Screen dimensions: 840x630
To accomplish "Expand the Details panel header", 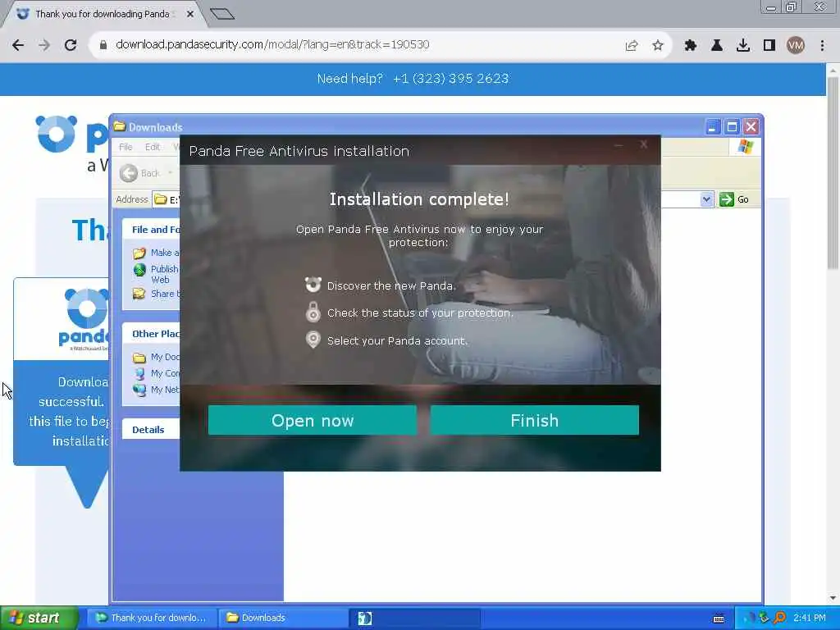I will pos(151,430).
